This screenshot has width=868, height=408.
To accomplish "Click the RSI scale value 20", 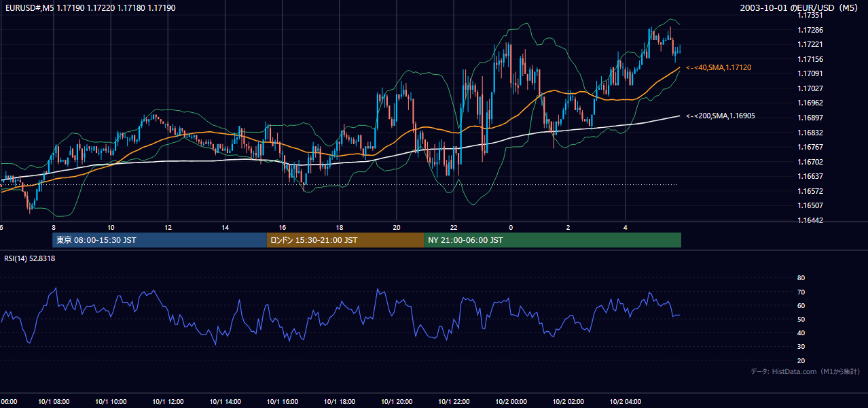I will tap(801, 361).
